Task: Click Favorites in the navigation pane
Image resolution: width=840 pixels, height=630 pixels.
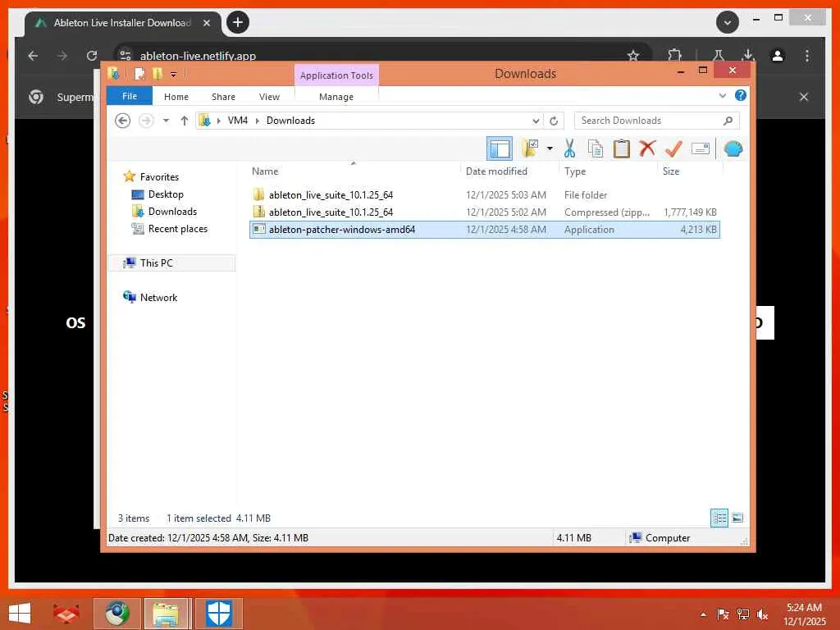Action: click(159, 177)
